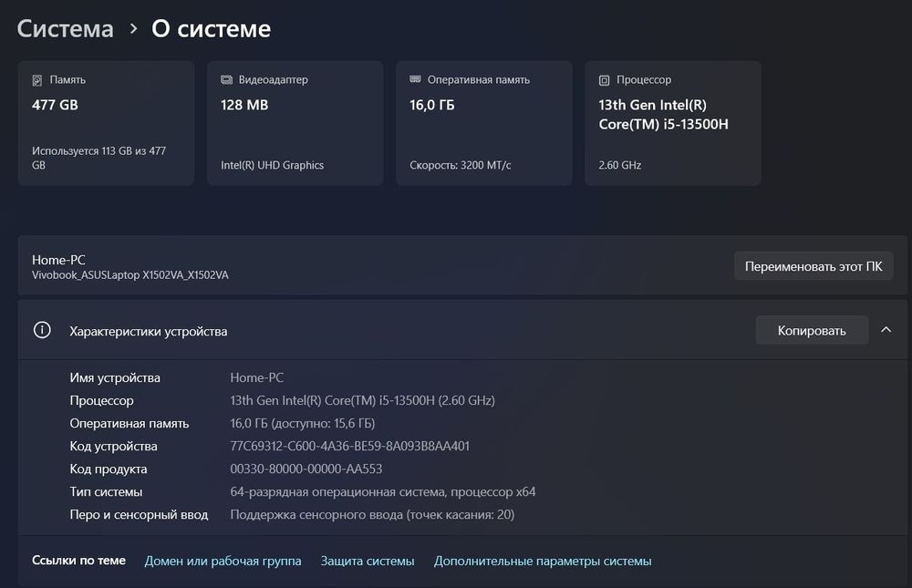
Task: Click the Оперативная память RAM icon
Action: (x=415, y=79)
